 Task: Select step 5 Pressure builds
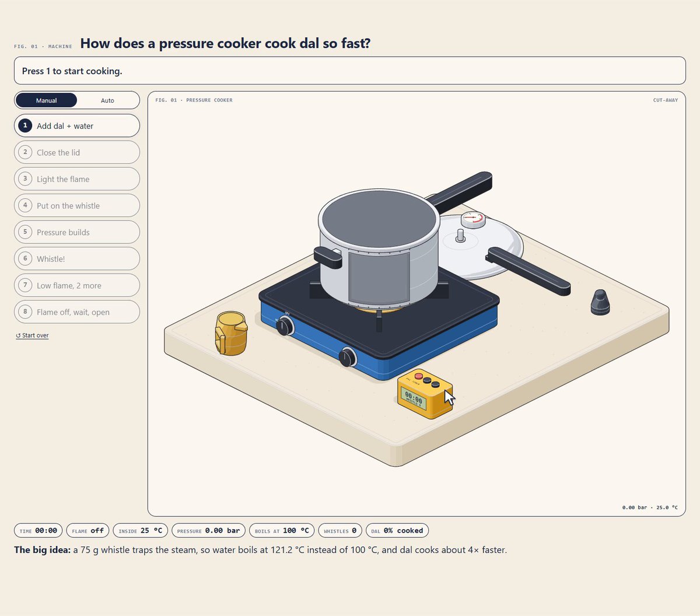(x=77, y=232)
